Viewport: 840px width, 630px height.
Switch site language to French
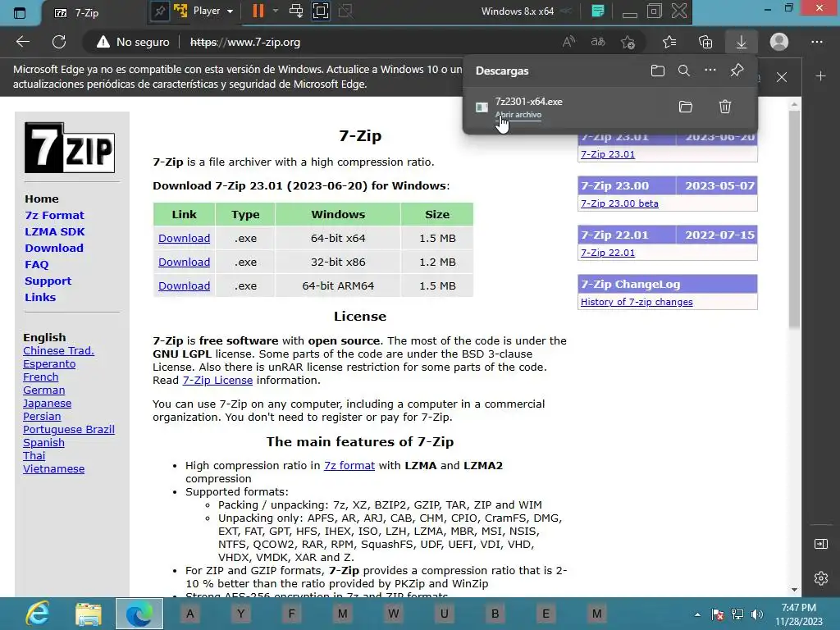pyautogui.click(x=41, y=377)
